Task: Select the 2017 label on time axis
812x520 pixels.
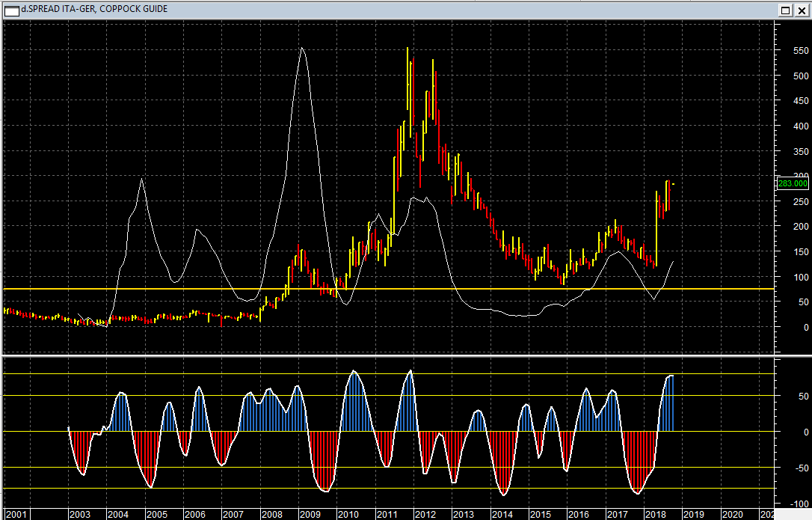Action: [x=617, y=514]
